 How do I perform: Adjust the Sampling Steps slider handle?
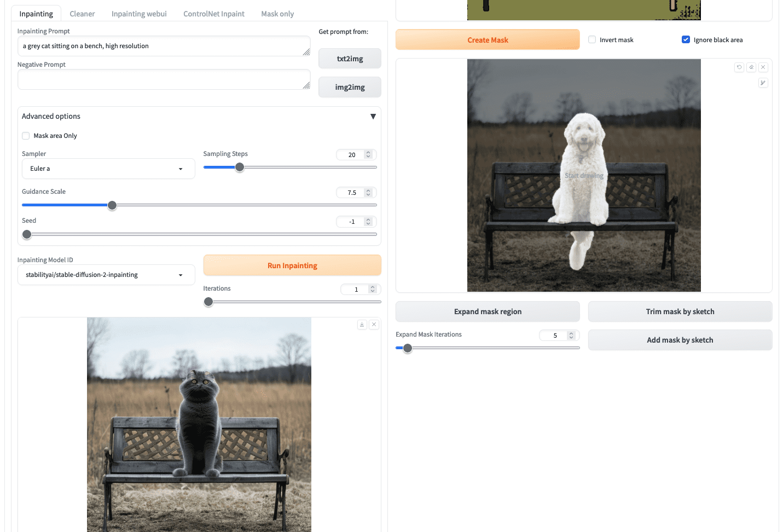tap(240, 167)
